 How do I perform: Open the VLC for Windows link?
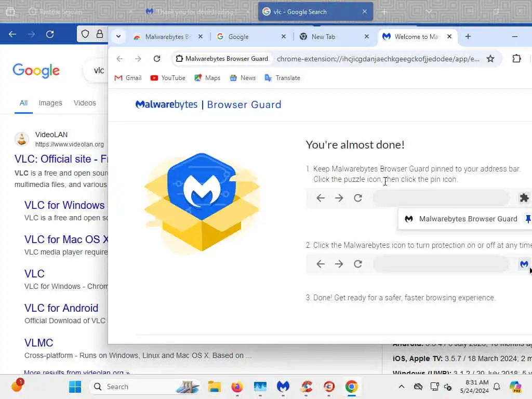click(64, 205)
